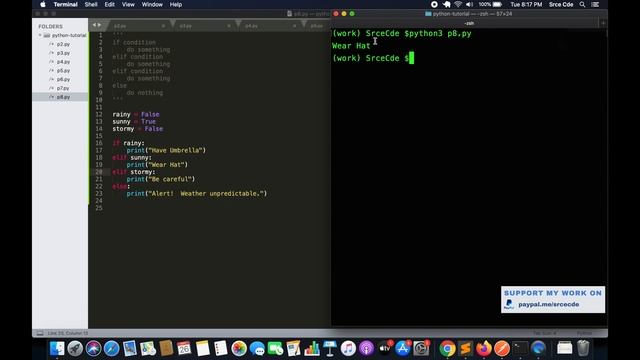This screenshot has width=640, height=360.
Task: Switch to Sublime Text in dock
Action: (466, 348)
